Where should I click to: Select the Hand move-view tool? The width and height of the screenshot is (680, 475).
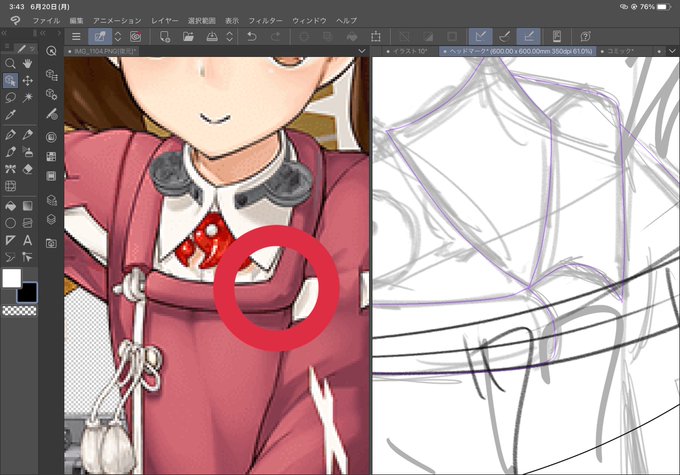click(x=27, y=64)
